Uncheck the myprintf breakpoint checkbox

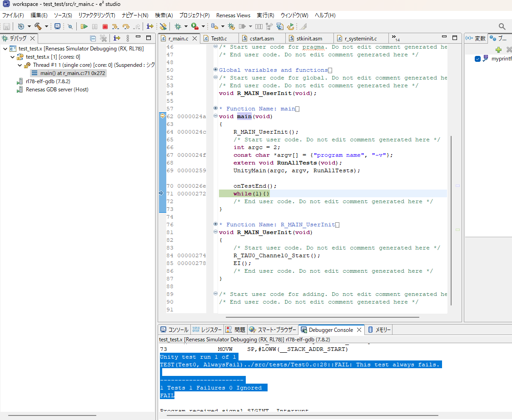click(477, 58)
